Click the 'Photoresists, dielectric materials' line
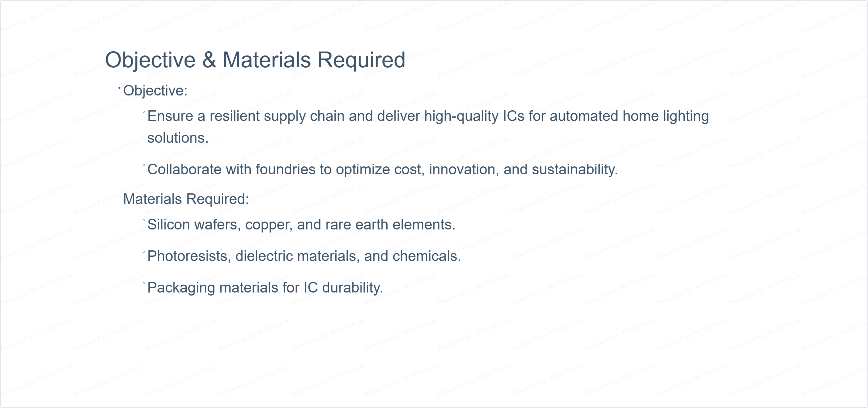Image resolution: width=868 pixels, height=408 pixels. tap(304, 256)
